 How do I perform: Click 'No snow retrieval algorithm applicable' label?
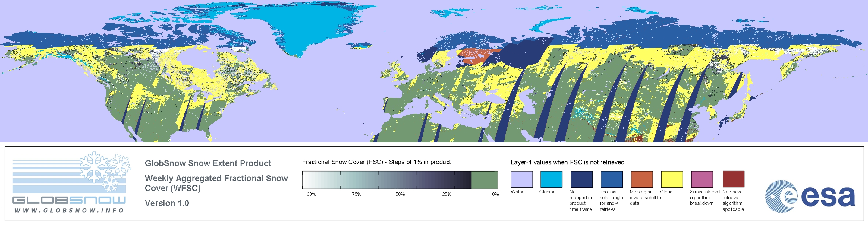pyautogui.click(x=733, y=200)
